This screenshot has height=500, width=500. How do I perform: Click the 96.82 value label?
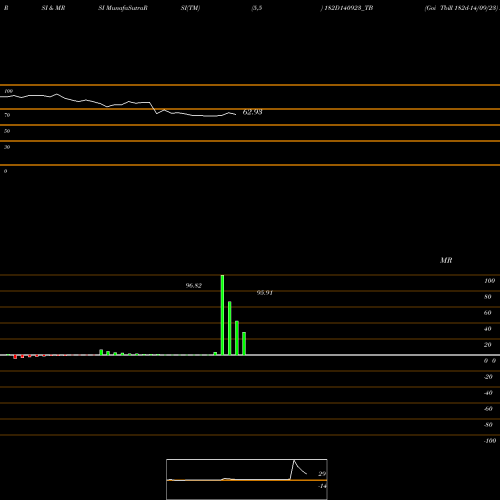coord(194,286)
